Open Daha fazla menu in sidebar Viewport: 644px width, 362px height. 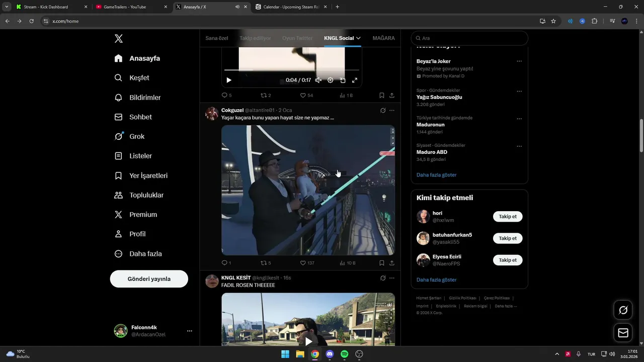[138, 254]
